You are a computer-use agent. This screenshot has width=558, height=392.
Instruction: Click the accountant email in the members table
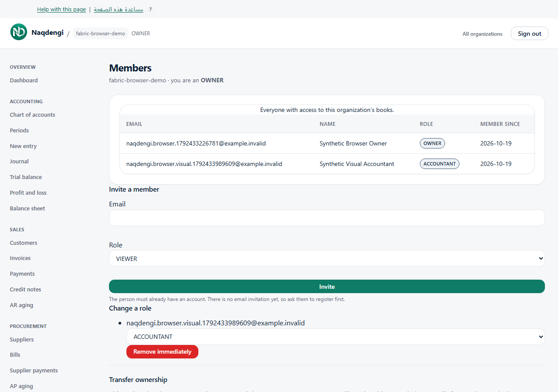click(x=204, y=164)
